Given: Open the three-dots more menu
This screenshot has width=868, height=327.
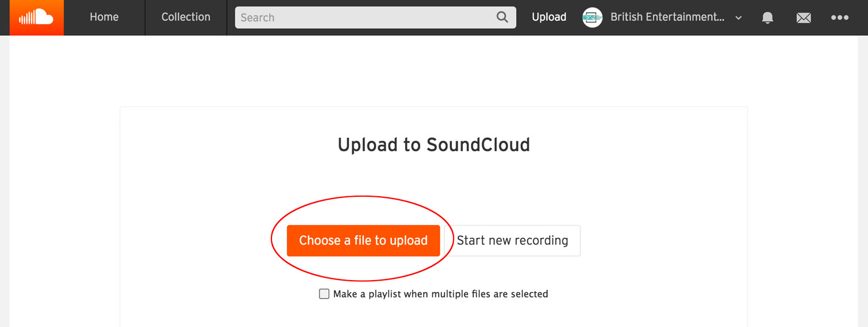Looking at the screenshot, I should (840, 18).
